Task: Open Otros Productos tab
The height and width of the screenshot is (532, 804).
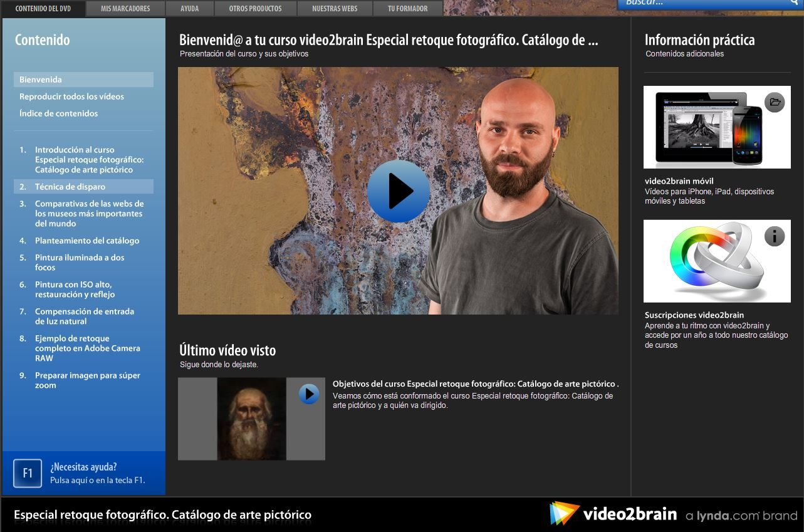Action: 255,9
